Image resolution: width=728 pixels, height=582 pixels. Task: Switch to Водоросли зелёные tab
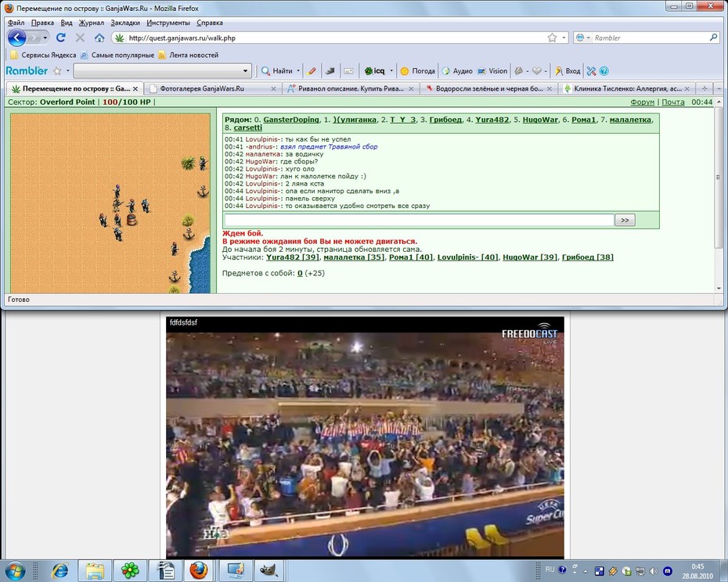coord(488,88)
